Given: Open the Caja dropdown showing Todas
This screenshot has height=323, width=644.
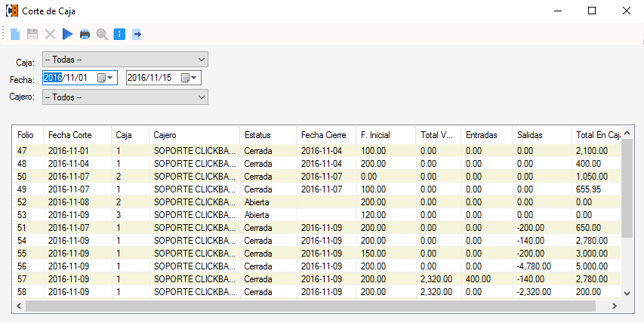Looking at the screenshot, I should pyautogui.click(x=125, y=60).
